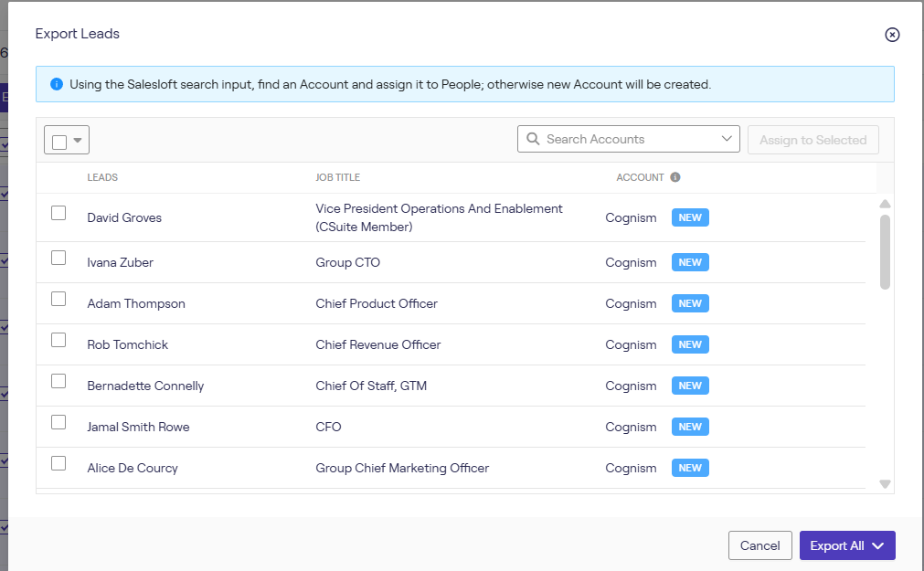Open the select-all checkbox dropdown arrow
The image size is (924, 571).
tap(78, 141)
